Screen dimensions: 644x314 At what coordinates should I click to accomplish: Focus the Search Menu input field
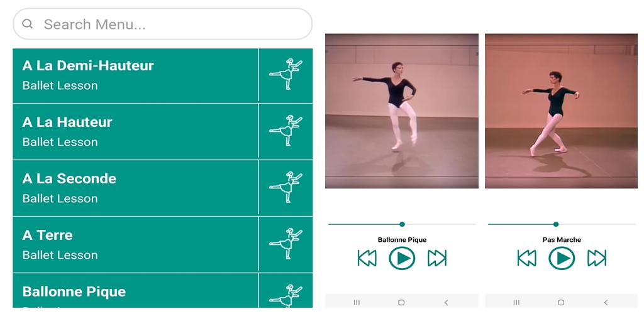point(163,24)
